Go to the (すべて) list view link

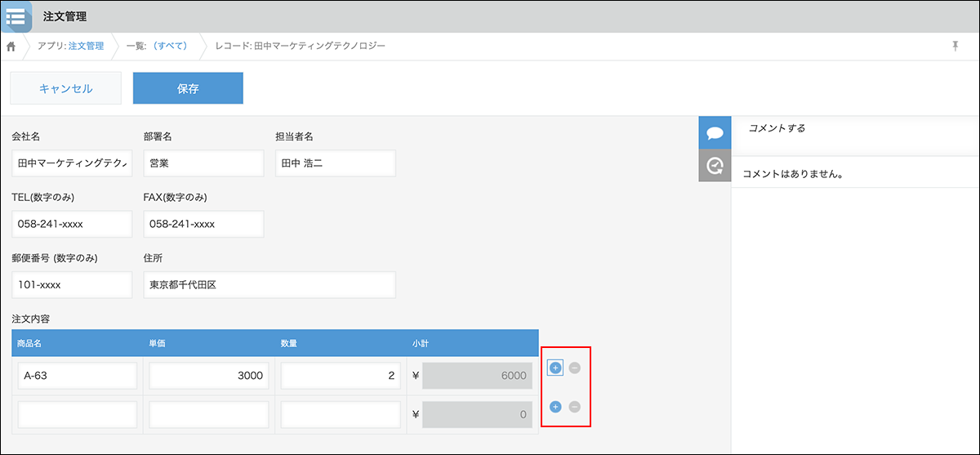pos(171,46)
